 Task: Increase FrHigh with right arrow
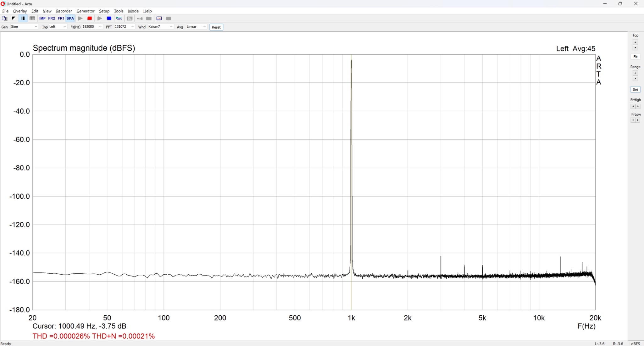coord(638,106)
